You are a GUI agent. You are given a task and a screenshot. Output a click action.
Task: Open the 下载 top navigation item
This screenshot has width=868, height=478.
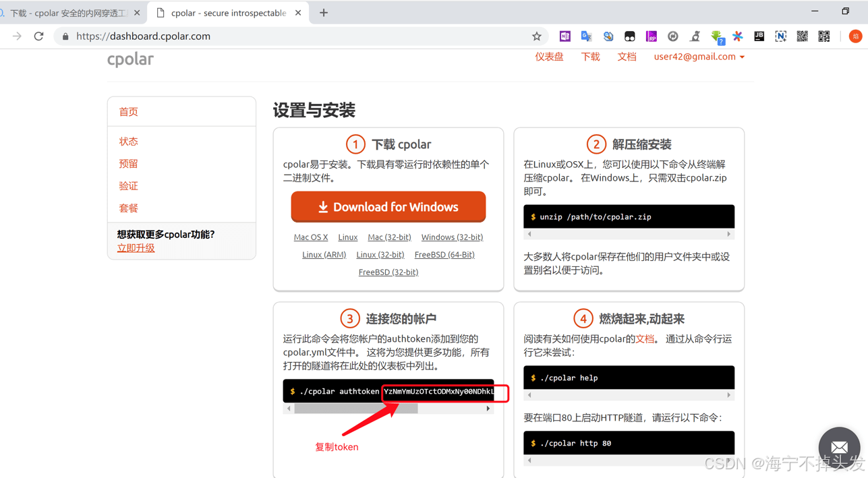point(590,57)
